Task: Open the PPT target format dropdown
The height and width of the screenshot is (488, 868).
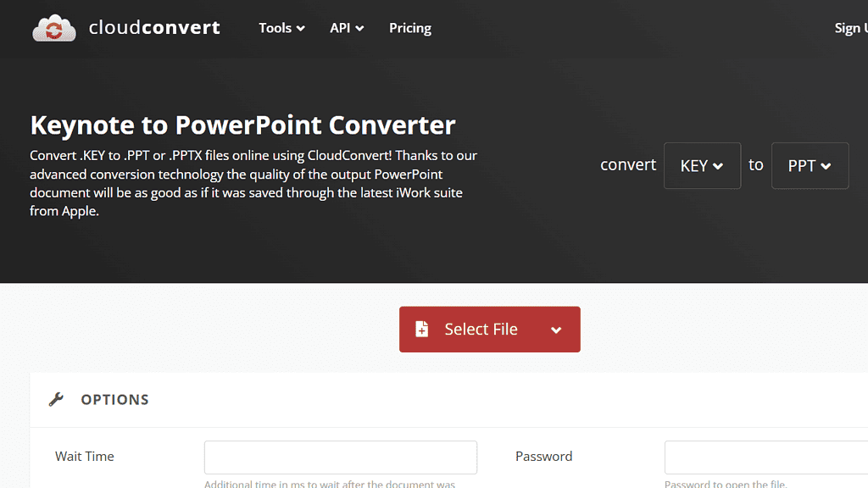Action: tap(810, 165)
